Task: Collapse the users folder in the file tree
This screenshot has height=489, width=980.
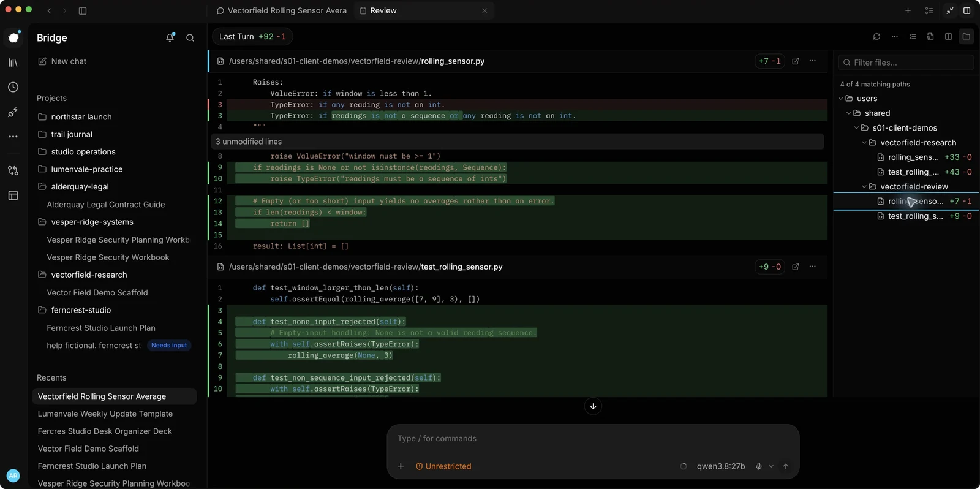Action: pyautogui.click(x=841, y=99)
